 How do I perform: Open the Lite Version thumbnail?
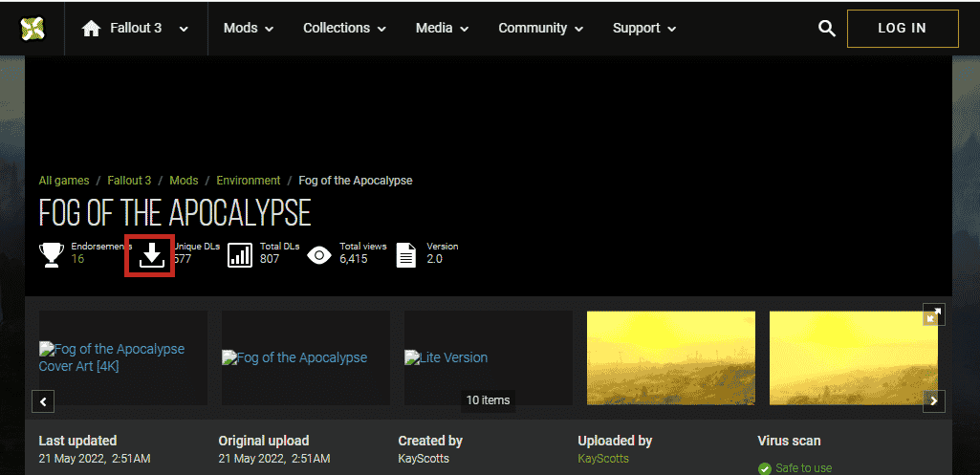tap(489, 357)
